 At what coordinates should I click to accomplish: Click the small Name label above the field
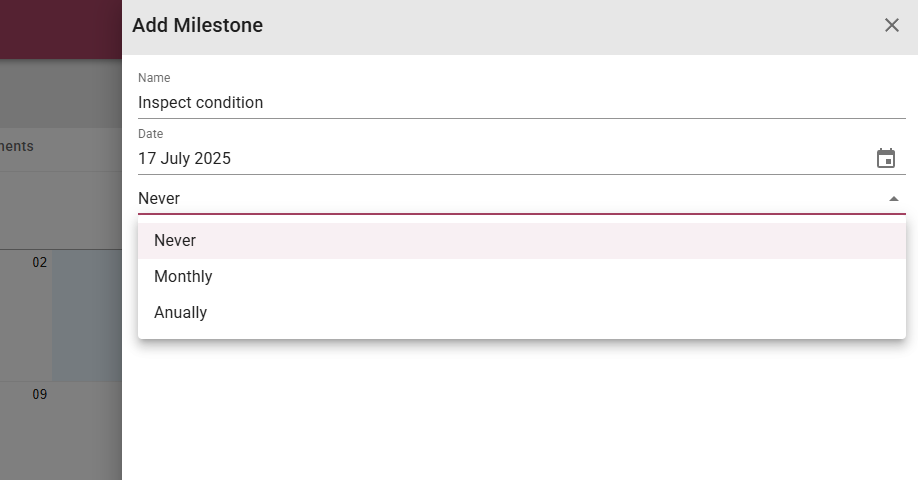(x=154, y=78)
